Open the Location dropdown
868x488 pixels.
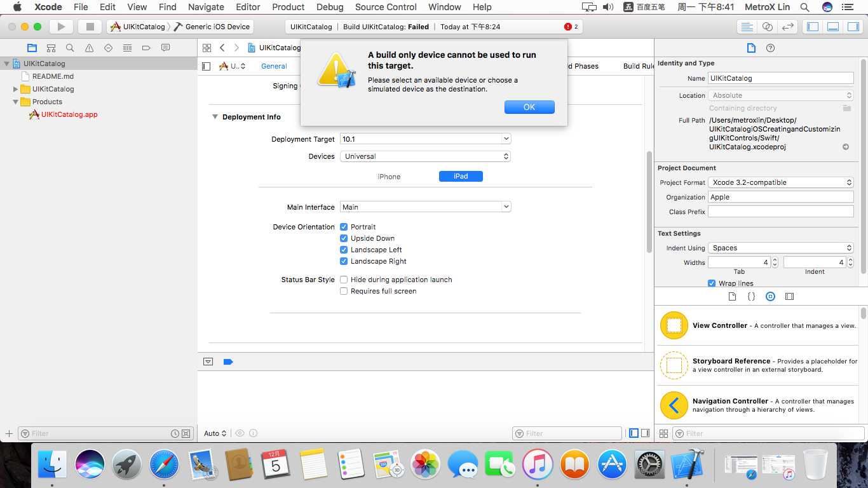tap(780, 95)
